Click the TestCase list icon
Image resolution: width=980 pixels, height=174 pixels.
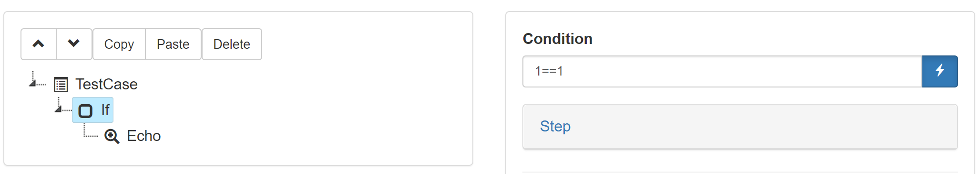[x=61, y=85]
